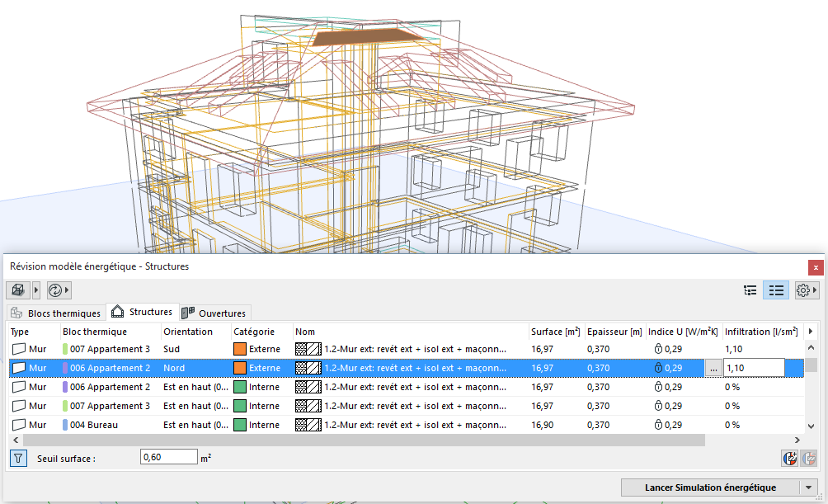Click the lock icon in first row's Indice U
Screen dimensions: 828x504
658,349
